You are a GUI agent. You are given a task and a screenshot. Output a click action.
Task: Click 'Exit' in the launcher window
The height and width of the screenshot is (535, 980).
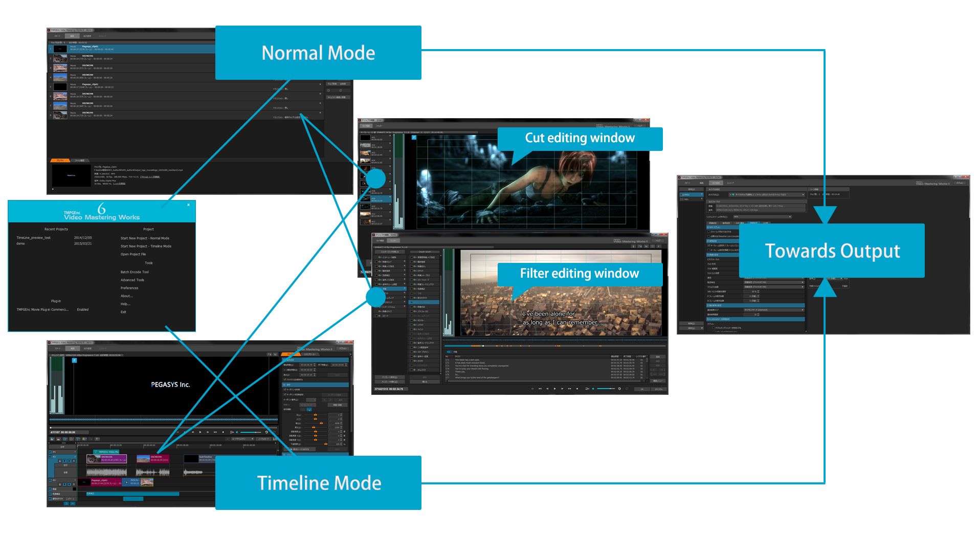pyautogui.click(x=123, y=312)
